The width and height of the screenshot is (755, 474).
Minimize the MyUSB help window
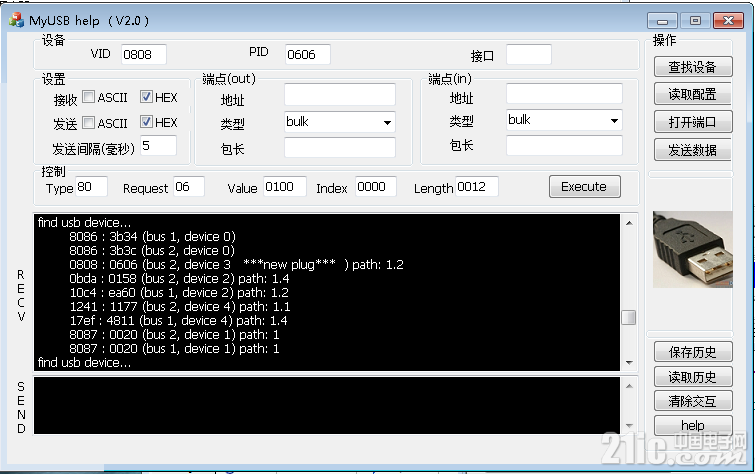[x=663, y=21]
